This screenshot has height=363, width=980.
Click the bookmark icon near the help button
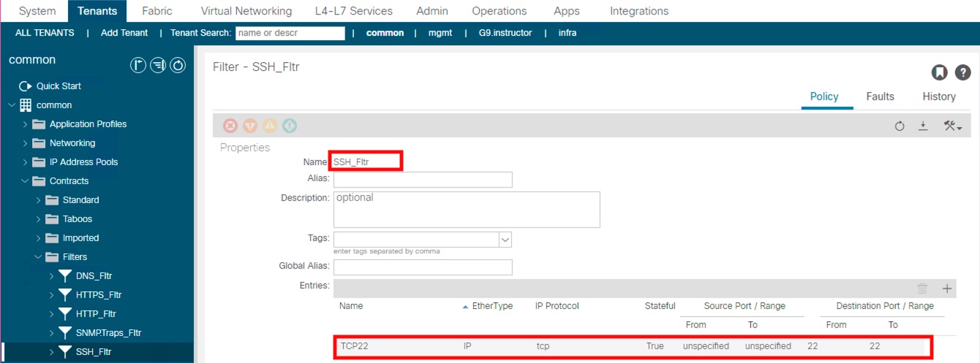[x=939, y=72]
